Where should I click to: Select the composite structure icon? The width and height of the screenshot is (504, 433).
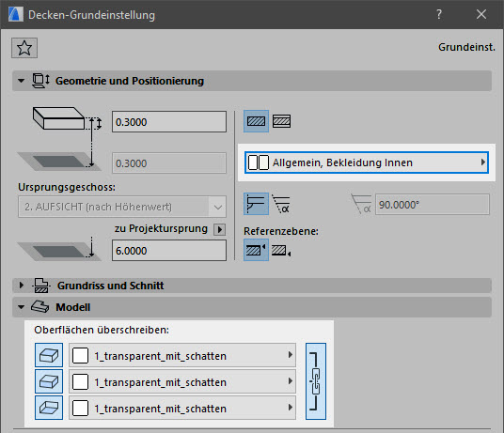click(x=281, y=121)
